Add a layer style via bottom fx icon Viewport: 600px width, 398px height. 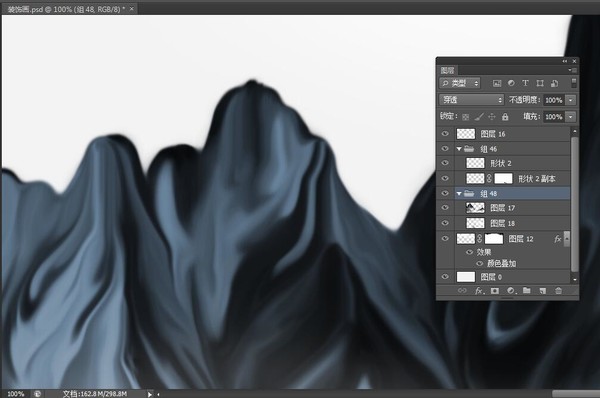coord(479,291)
